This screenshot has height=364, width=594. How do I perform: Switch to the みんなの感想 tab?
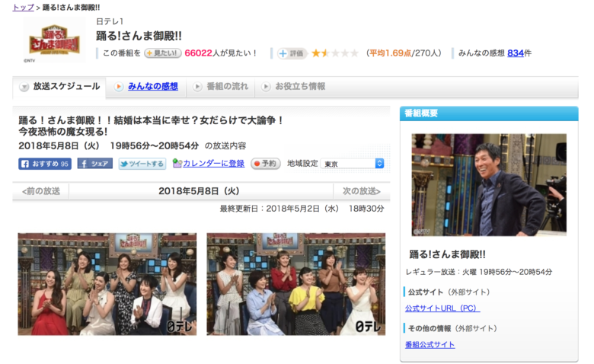click(x=152, y=87)
